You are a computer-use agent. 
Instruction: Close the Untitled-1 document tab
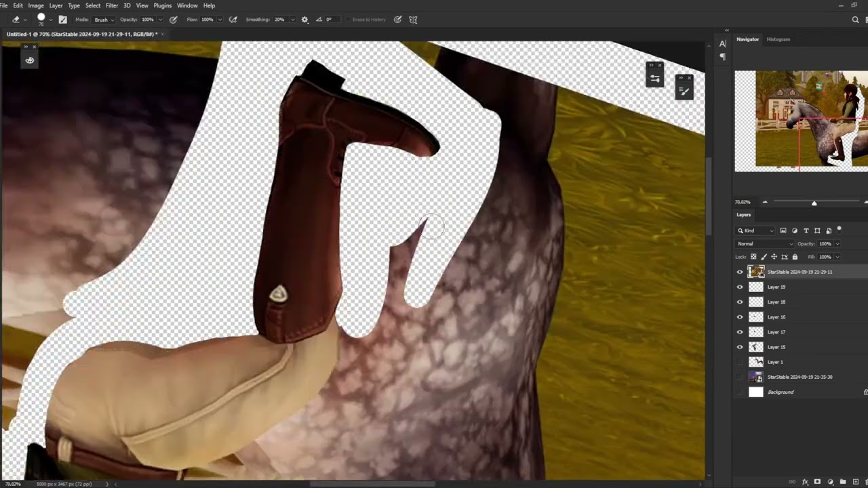pos(163,34)
